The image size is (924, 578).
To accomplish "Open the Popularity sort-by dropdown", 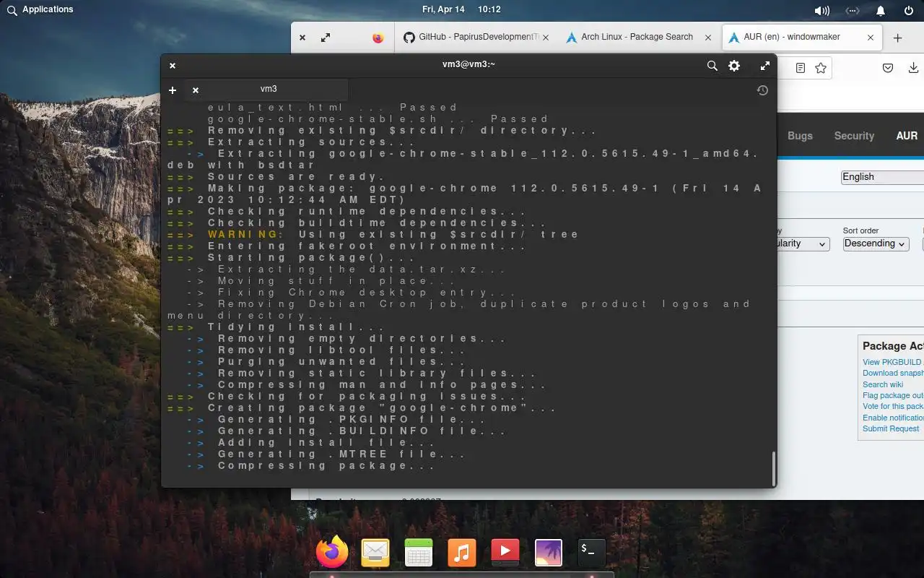I will click(803, 243).
